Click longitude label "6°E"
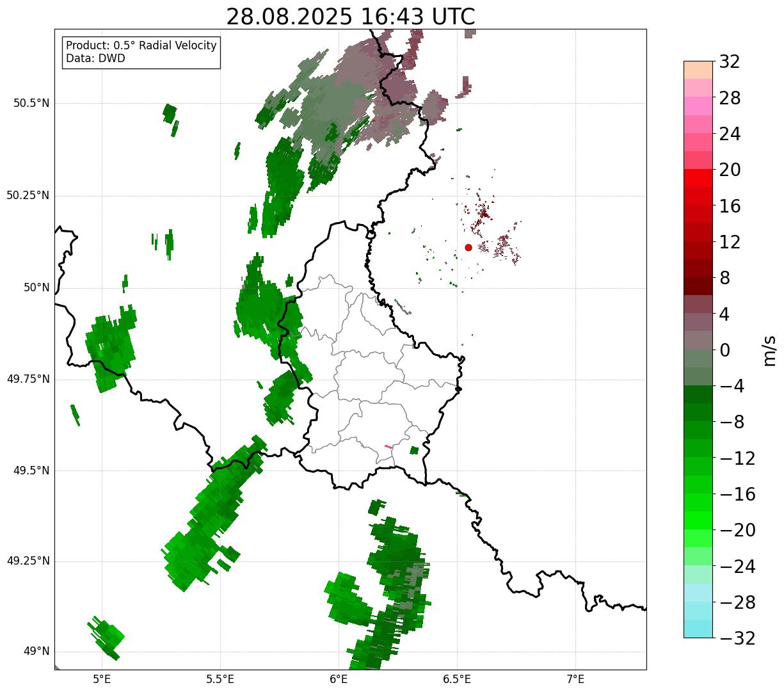 coord(339,679)
